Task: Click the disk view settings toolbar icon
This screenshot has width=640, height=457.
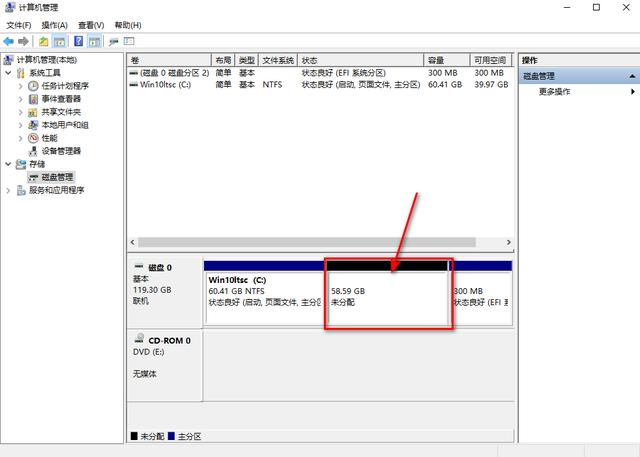Action: (x=129, y=41)
